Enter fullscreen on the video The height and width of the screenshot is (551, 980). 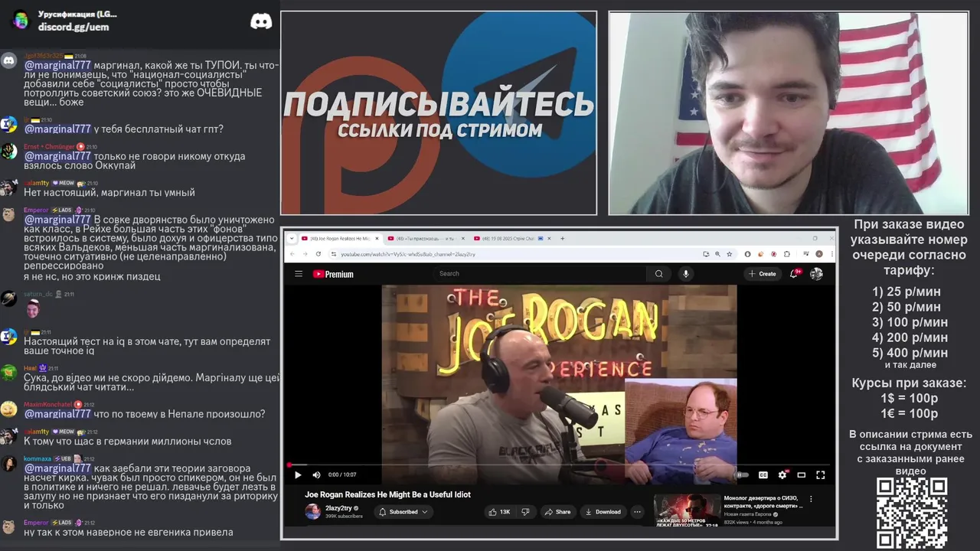coord(820,474)
